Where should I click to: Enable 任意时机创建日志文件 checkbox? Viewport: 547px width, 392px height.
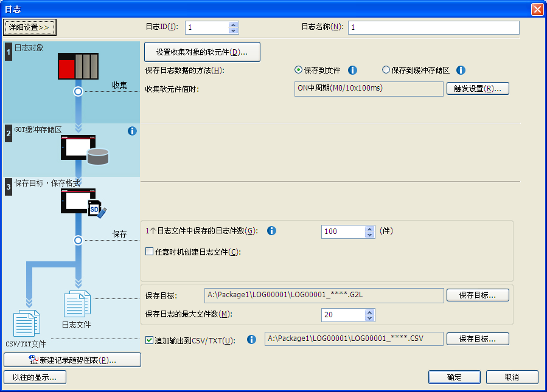[x=150, y=252]
